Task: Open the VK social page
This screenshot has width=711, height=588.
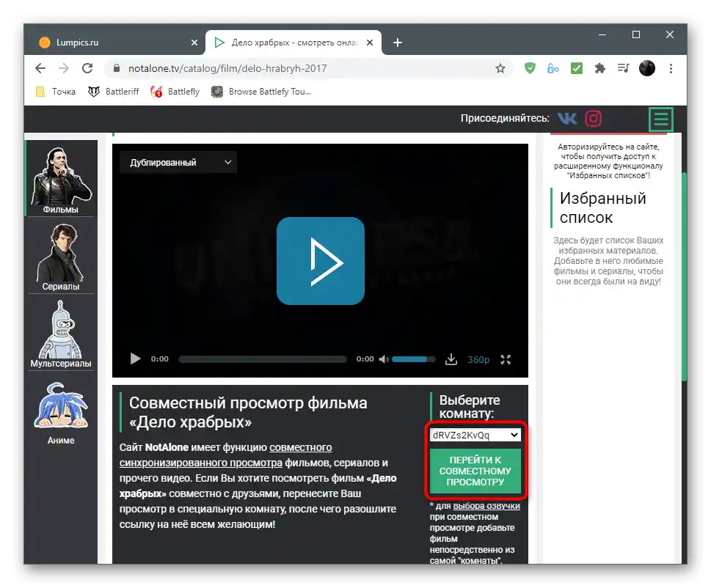Action: pos(566,119)
